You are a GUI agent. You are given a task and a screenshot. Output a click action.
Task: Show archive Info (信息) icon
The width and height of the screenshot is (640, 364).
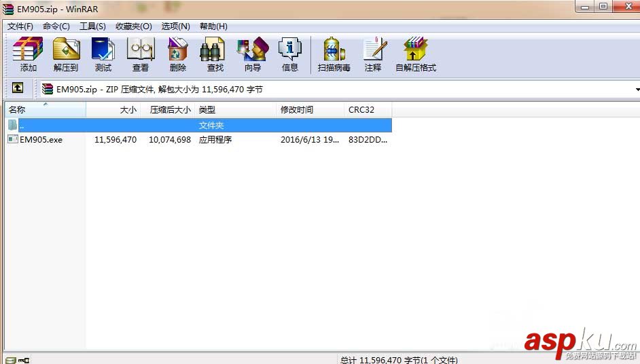(x=290, y=54)
